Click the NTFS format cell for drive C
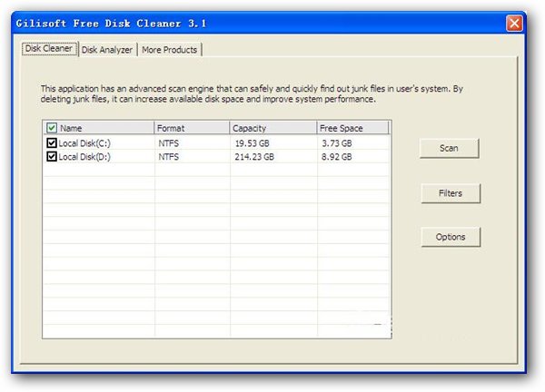The image size is (545, 392). pyautogui.click(x=169, y=143)
